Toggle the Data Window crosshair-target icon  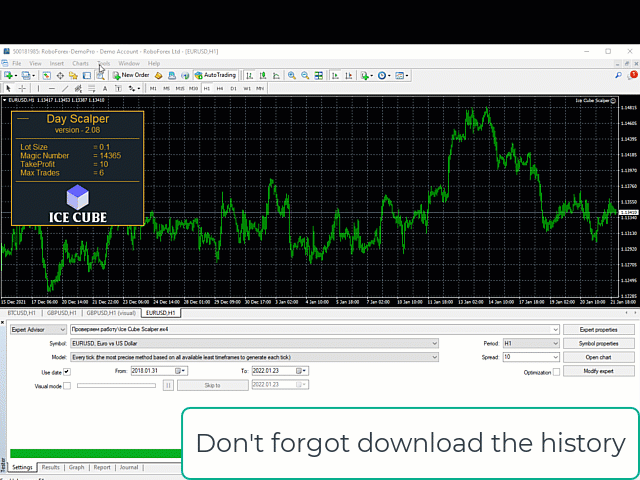[x=60, y=76]
